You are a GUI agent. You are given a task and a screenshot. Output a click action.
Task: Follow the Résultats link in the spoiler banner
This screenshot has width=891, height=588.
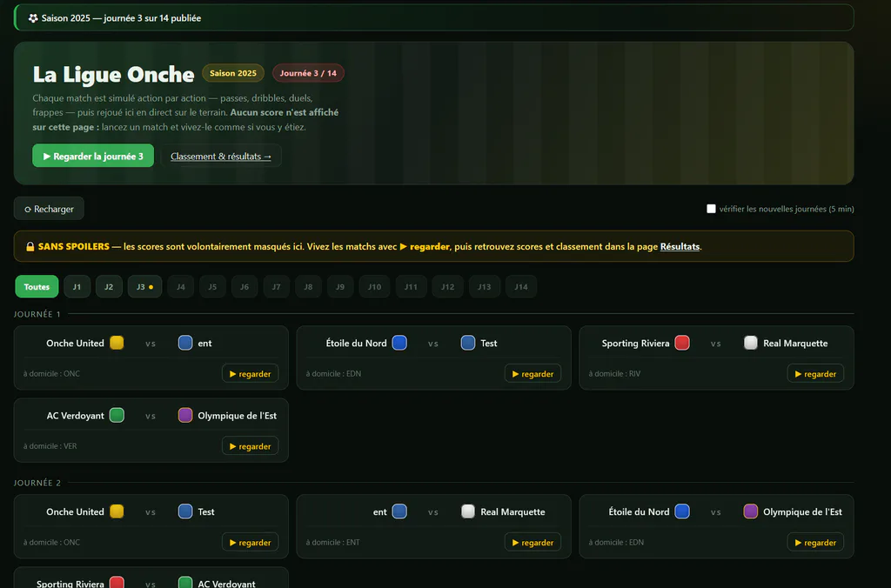click(680, 246)
